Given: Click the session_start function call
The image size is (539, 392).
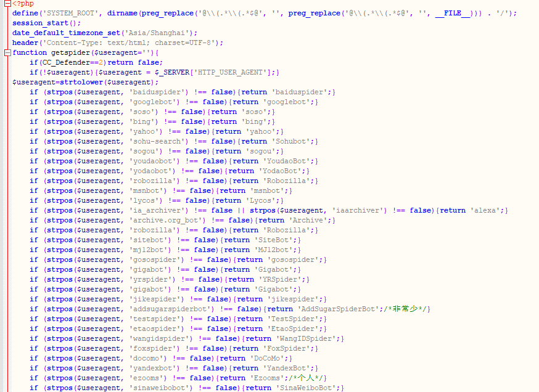Looking at the screenshot, I should tap(40, 23).
